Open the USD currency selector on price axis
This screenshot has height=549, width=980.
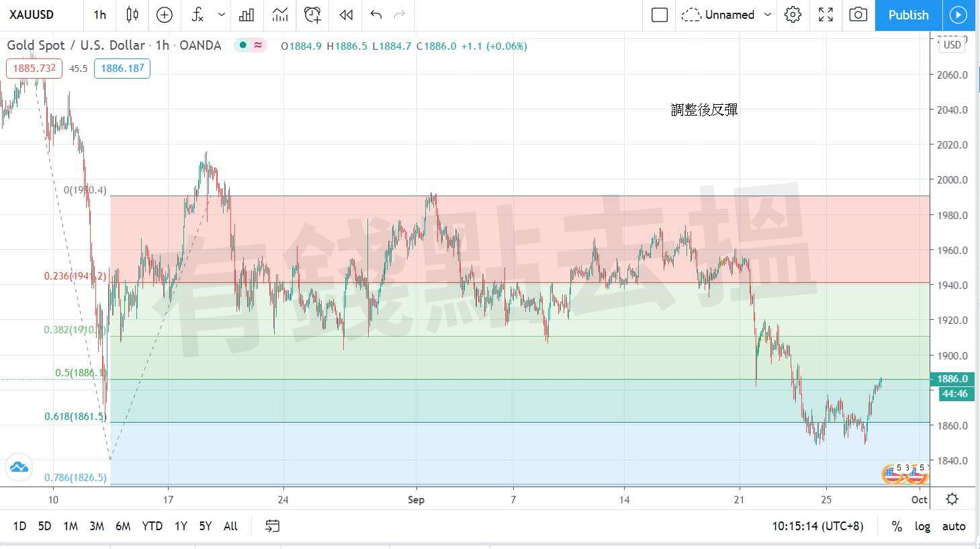point(952,45)
